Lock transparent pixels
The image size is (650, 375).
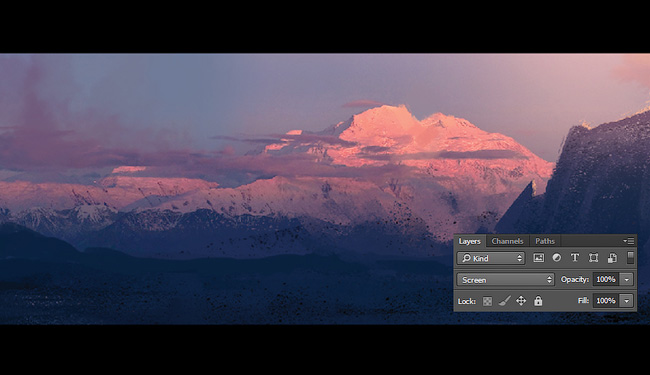tap(488, 301)
